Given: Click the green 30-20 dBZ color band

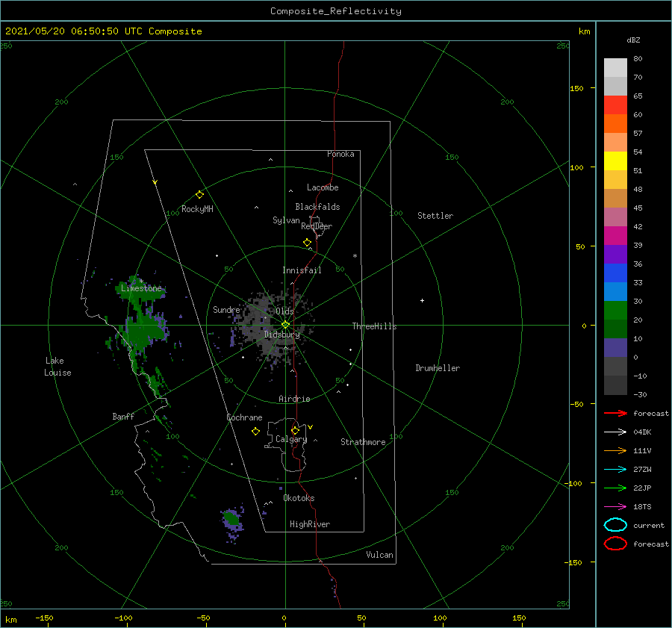Looking at the screenshot, I should pyautogui.click(x=615, y=311).
